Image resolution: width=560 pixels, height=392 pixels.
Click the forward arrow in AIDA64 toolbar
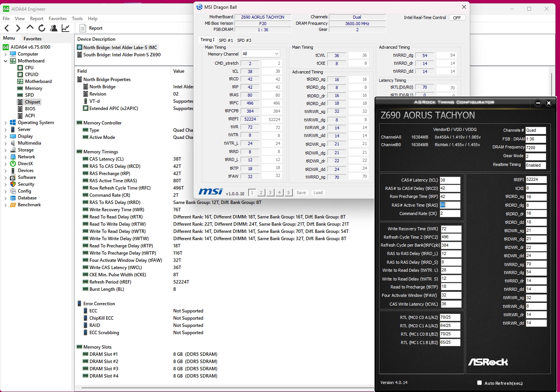[18, 28]
